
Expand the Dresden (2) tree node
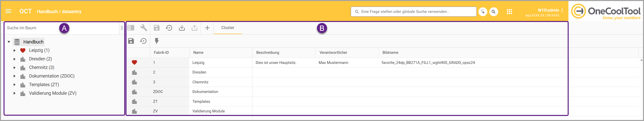pos(15,59)
